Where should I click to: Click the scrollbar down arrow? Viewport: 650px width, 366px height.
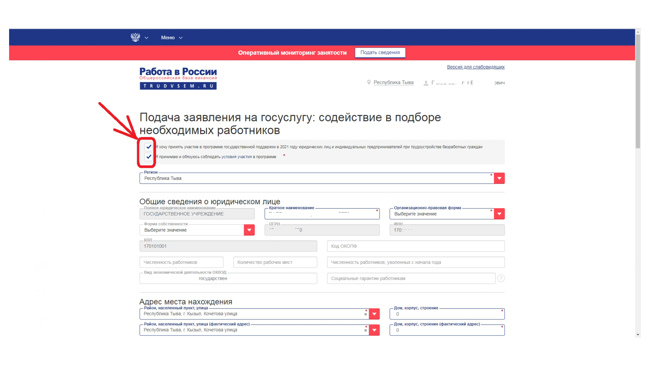pyautogui.click(x=638, y=334)
